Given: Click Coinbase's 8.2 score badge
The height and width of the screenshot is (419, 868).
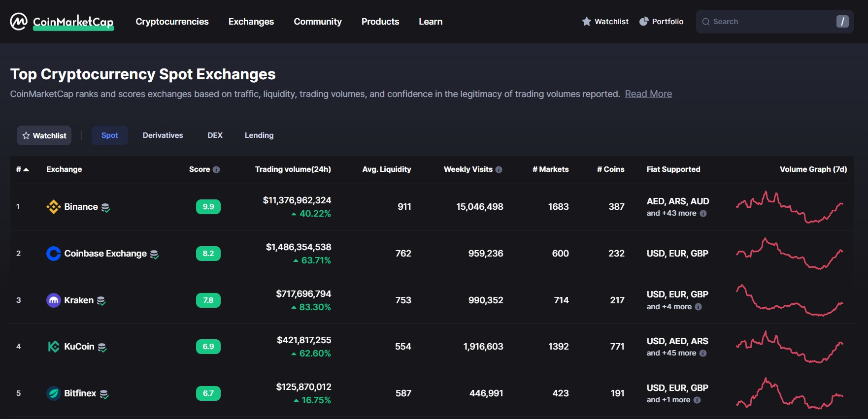Looking at the screenshot, I should click(208, 254).
